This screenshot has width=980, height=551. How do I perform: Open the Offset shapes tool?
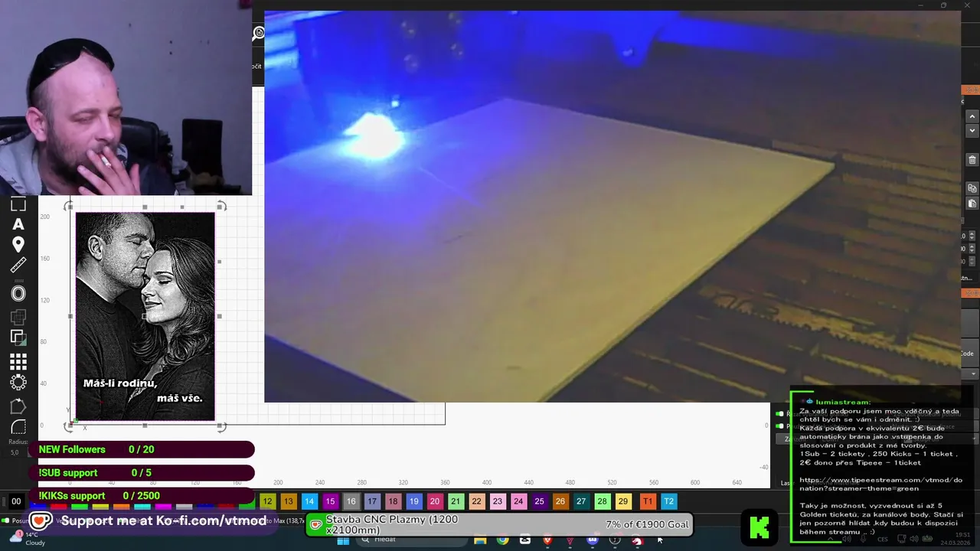click(x=18, y=293)
